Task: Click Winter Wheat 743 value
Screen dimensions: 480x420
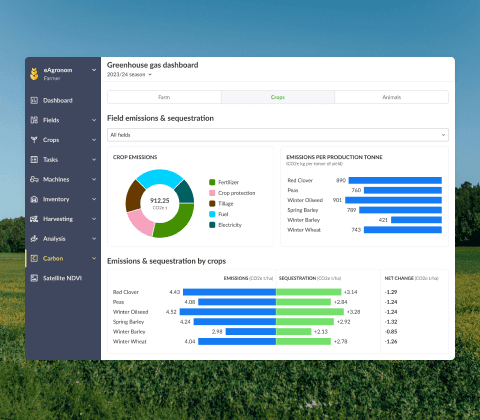Action: 356,230
